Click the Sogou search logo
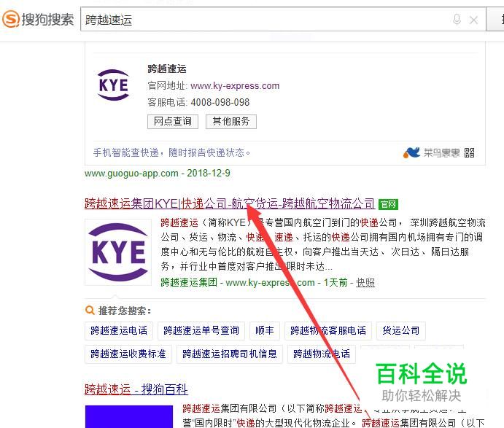Viewport: 504px width, 428px height. click(38, 19)
